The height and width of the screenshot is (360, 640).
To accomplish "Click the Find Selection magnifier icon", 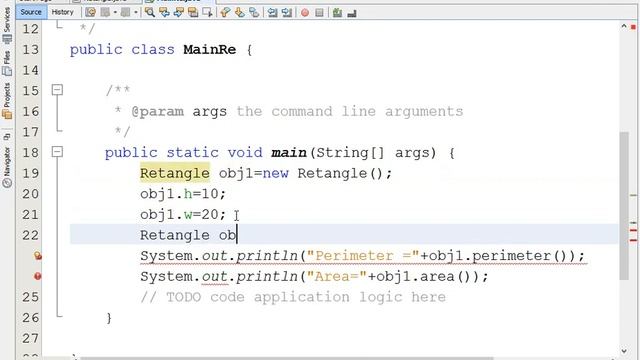I will pyautogui.click(x=150, y=12).
